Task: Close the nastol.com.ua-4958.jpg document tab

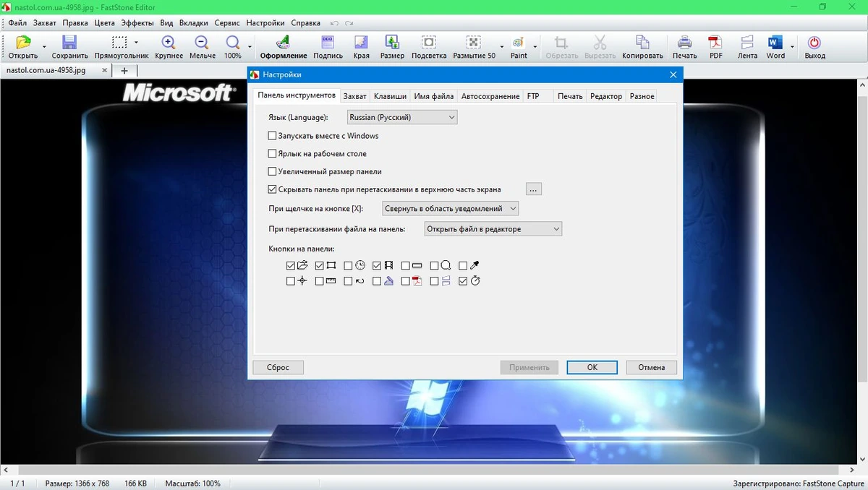Action: 104,71
